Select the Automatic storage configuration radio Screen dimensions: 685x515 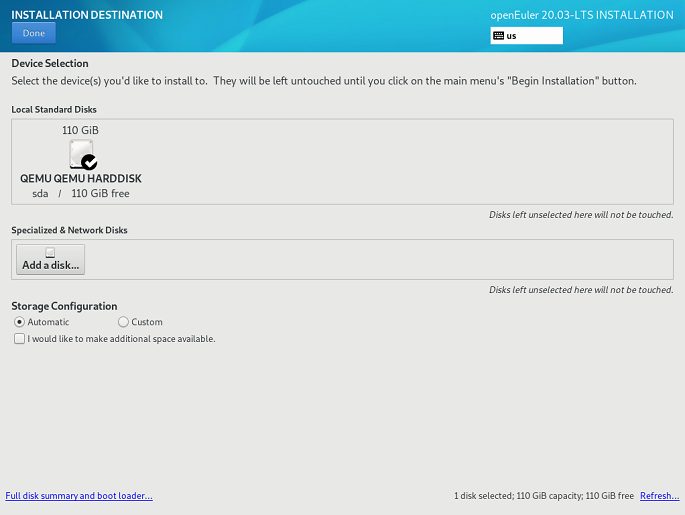pos(19,322)
